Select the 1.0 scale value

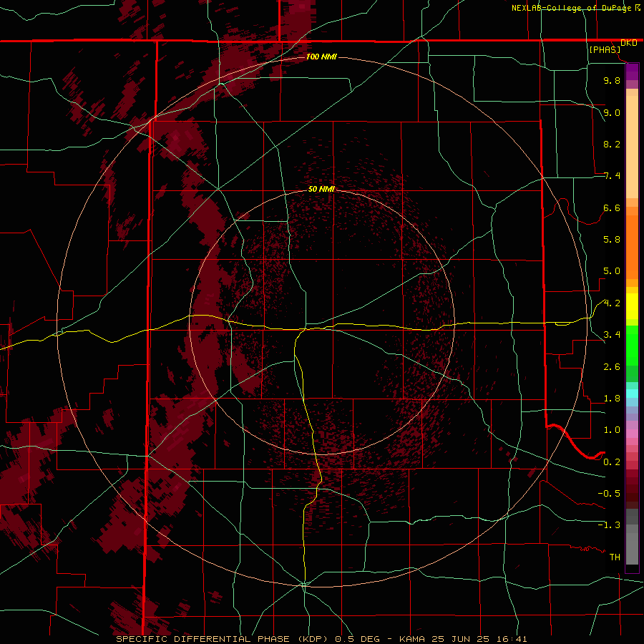612,430
